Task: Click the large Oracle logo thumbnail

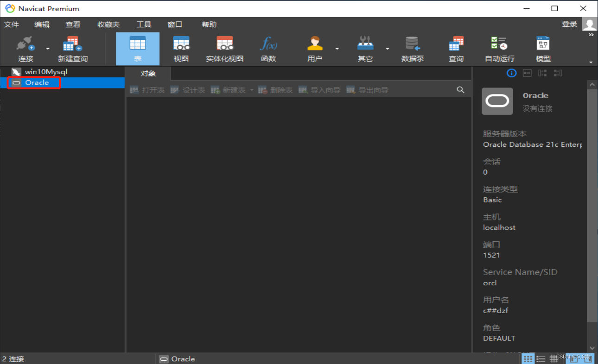Action: pyautogui.click(x=497, y=101)
